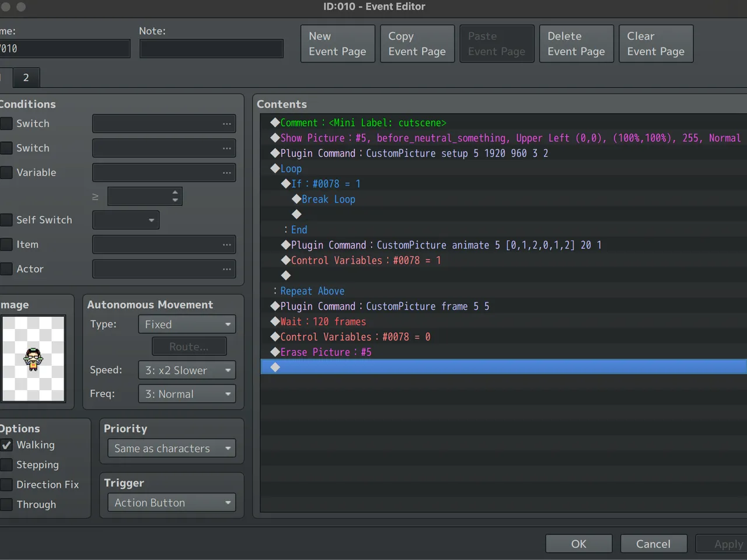
Task: Select the CustomPicture frame 5 5 line
Action: coord(504,306)
